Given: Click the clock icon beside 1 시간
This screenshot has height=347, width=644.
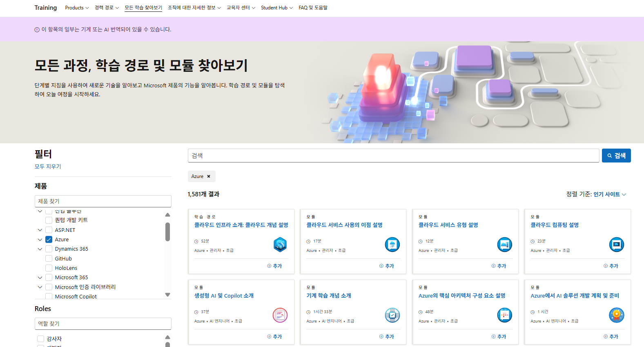Looking at the screenshot, I should [x=533, y=312].
